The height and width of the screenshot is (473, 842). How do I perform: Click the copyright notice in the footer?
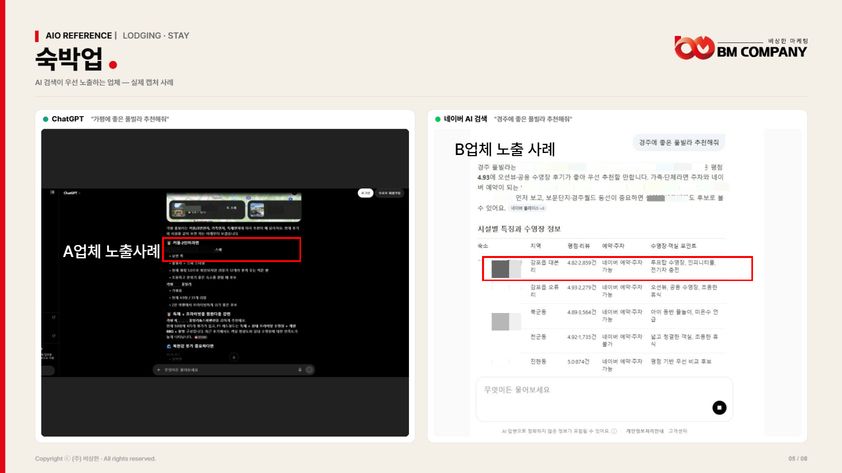pyautogui.click(x=96, y=459)
